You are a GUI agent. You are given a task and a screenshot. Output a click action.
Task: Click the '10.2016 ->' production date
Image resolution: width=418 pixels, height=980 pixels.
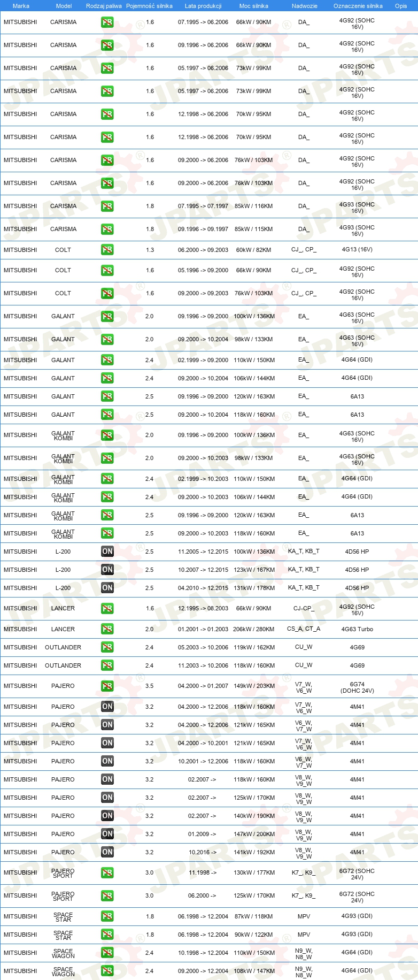(202, 852)
